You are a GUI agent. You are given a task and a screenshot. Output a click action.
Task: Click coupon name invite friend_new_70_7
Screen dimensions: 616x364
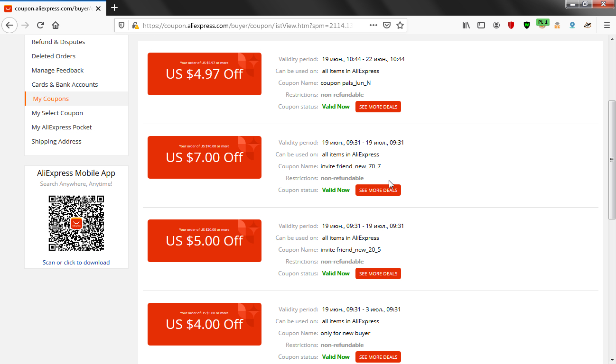click(x=351, y=166)
